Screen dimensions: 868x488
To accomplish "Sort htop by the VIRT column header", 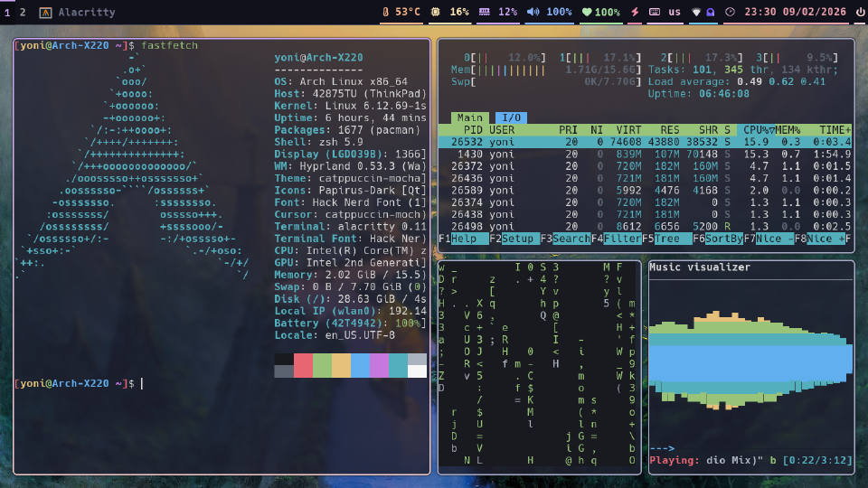I will [x=628, y=129].
